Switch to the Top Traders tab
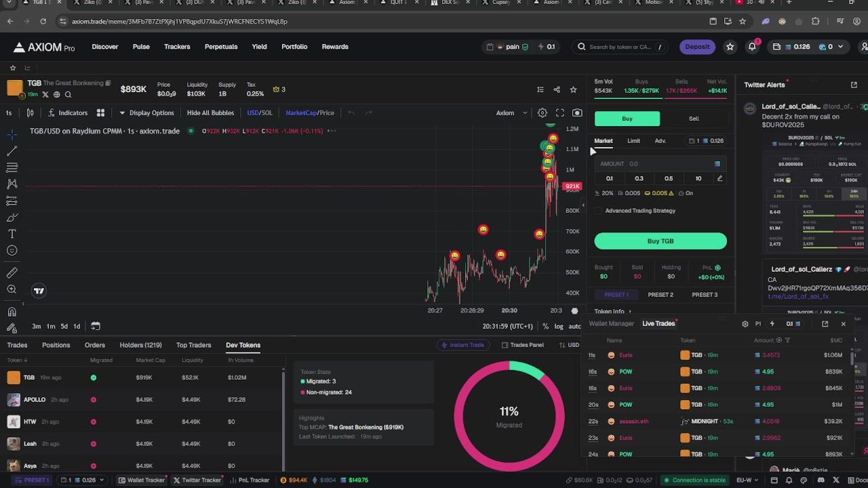This screenshot has height=488, width=868. [x=194, y=345]
